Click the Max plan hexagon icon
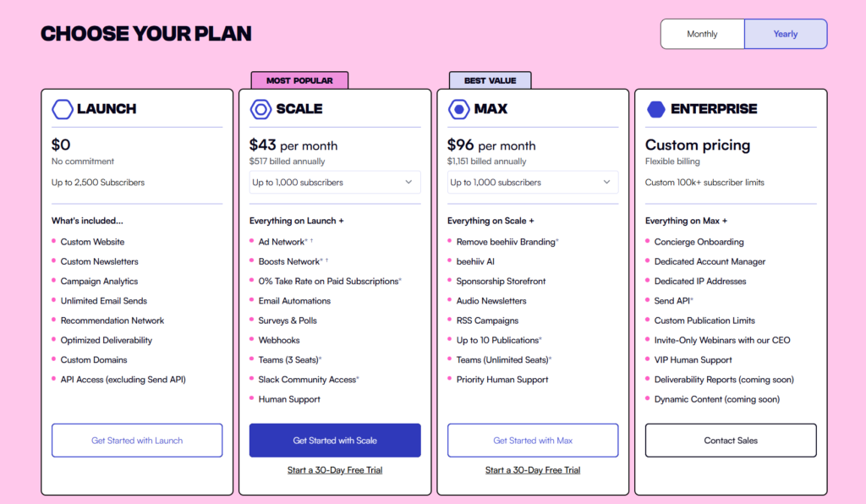Viewport: 866px width, 504px height. 458,109
